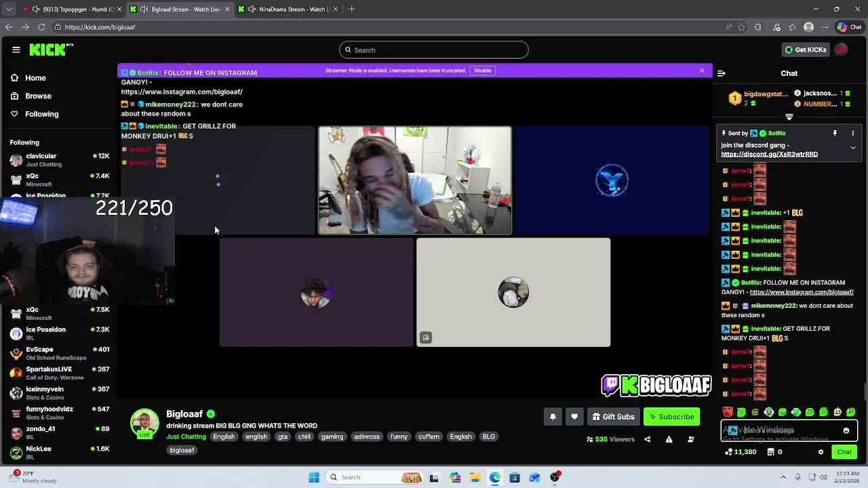Expand the gift leaderboard arrow
Image resolution: width=868 pixels, height=488 pixels.
tap(789, 117)
